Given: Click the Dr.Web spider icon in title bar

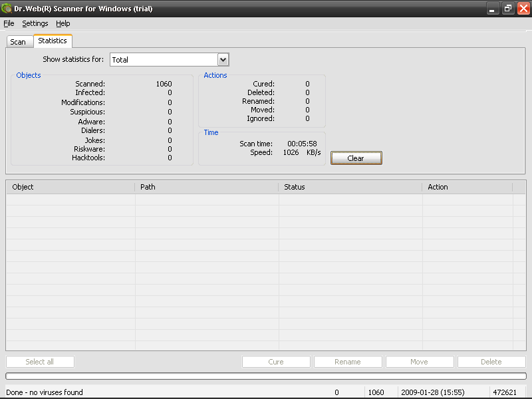Looking at the screenshot, I should click(x=8, y=9).
